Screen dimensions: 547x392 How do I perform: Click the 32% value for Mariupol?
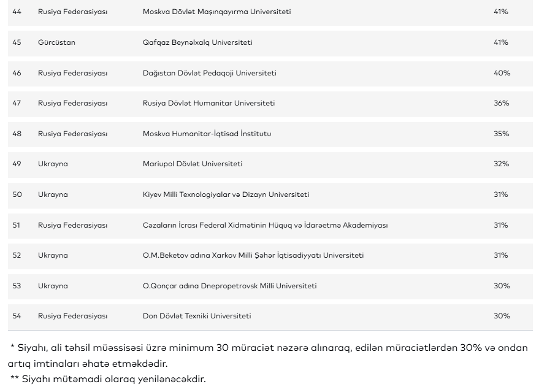click(502, 164)
